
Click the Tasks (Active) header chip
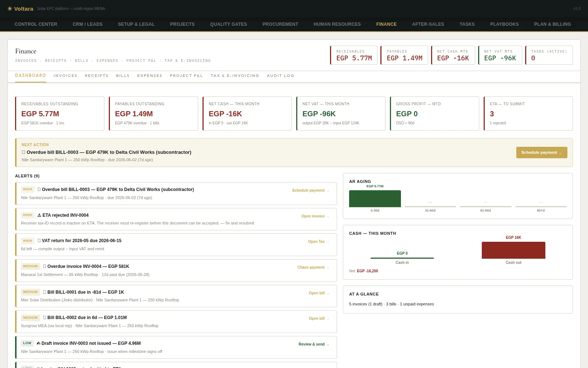point(549,55)
